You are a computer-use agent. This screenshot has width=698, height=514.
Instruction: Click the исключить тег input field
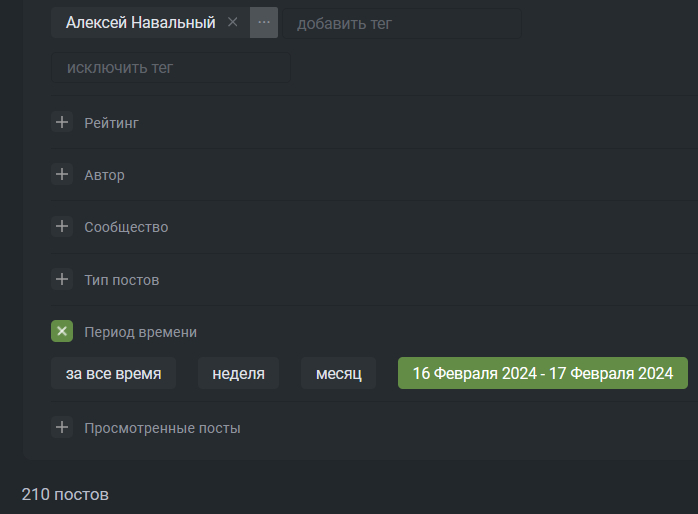(x=170, y=67)
